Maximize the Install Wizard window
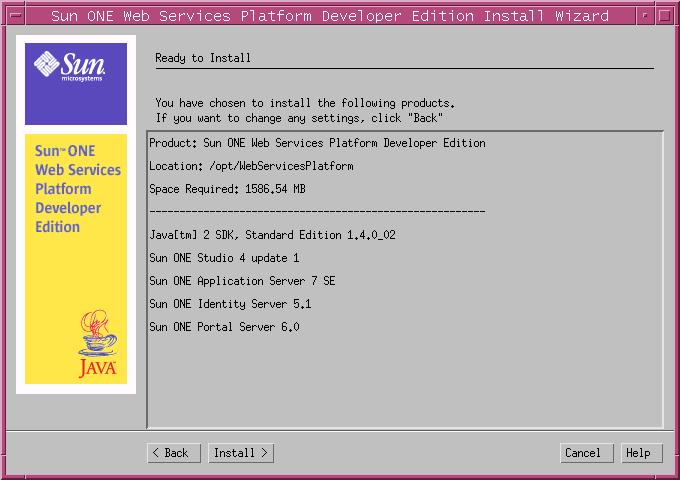The width and height of the screenshot is (680, 480). 664,16
